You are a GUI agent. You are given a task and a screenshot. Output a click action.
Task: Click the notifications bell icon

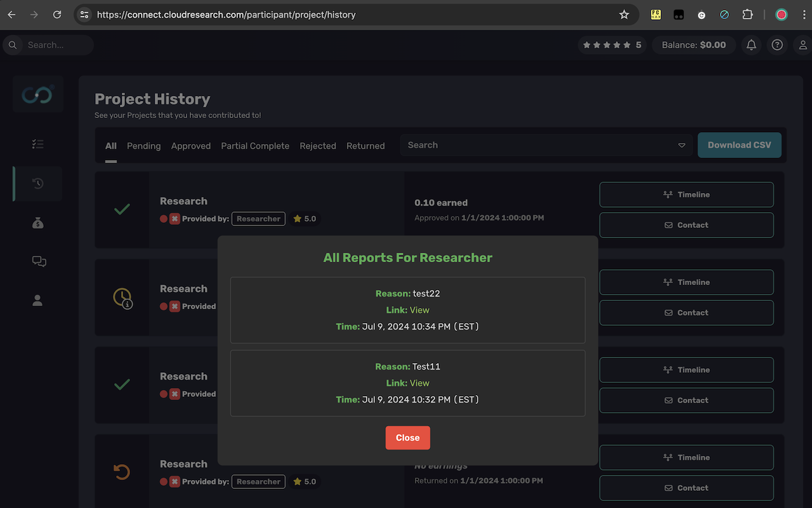pyautogui.click(x=751, y=44)
